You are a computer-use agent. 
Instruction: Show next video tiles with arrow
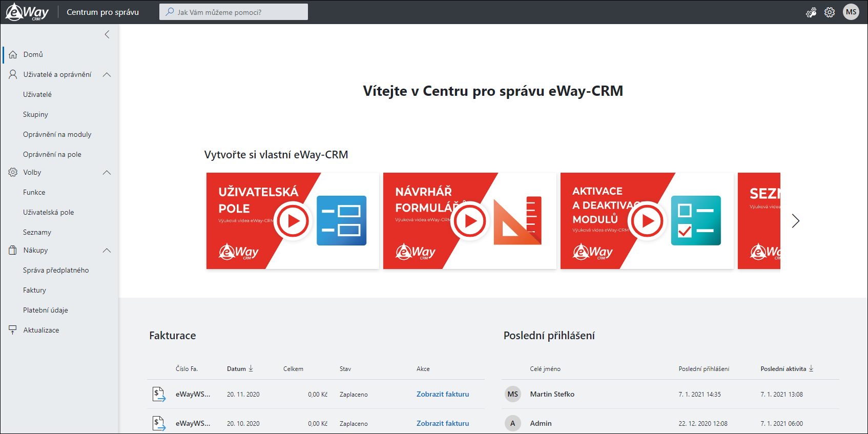tap(795, 221)
